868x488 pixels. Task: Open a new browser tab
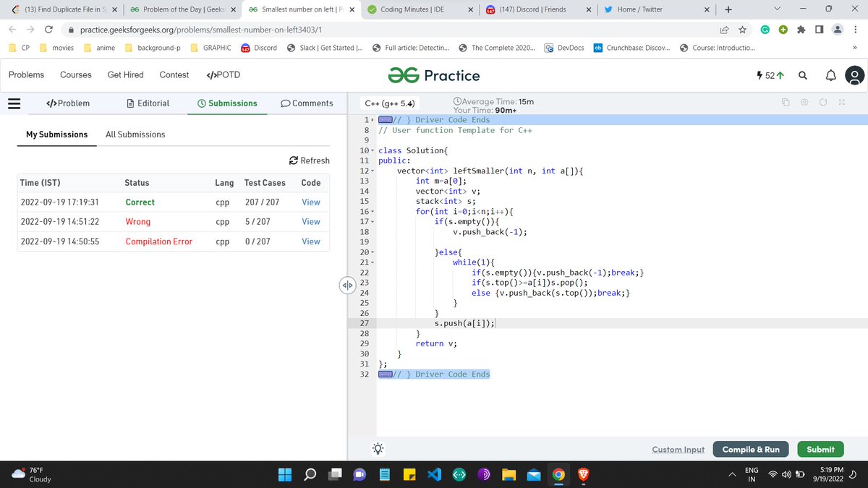(x=728, y=9)
